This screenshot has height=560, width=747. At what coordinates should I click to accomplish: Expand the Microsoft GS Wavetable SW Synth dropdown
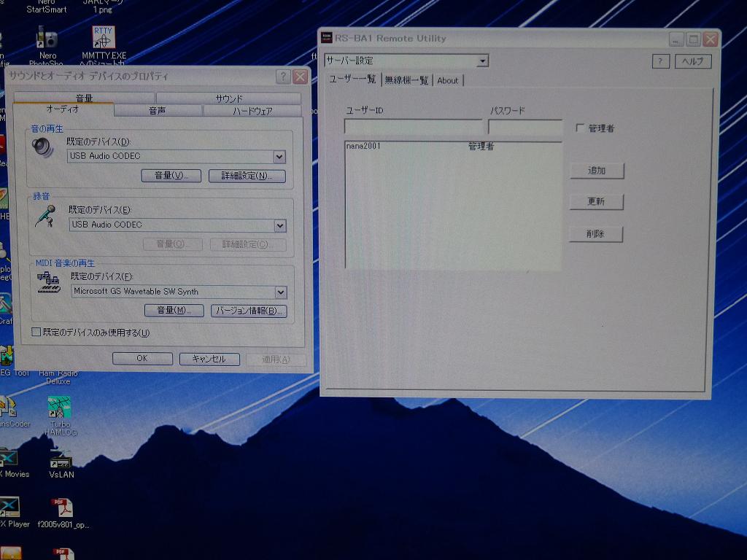(x=280, y=292)
